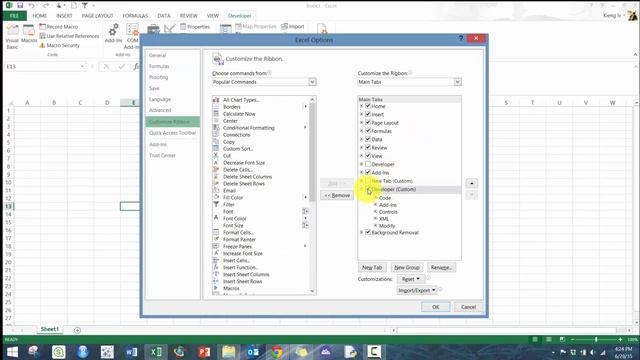The image size is (640, 360).
Task: Open the Customize the Ribbon Main Tabs dropdown
Action: click(458, 82)
